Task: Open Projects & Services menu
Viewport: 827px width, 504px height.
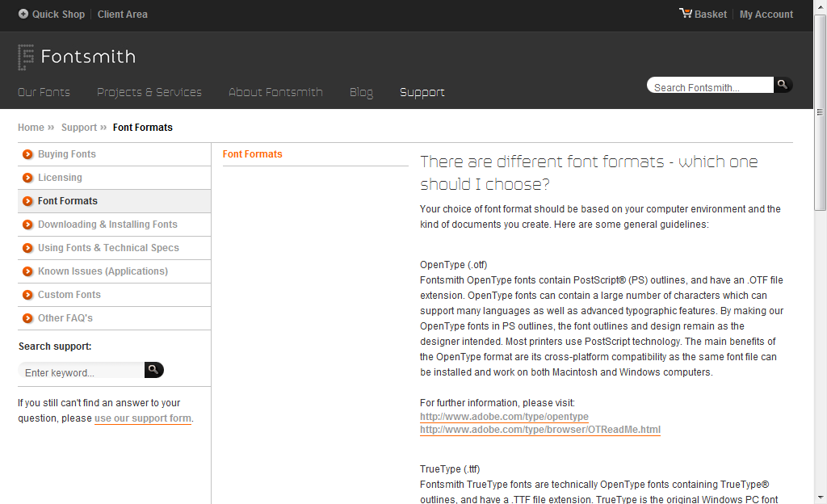Action: pos(149,92)
